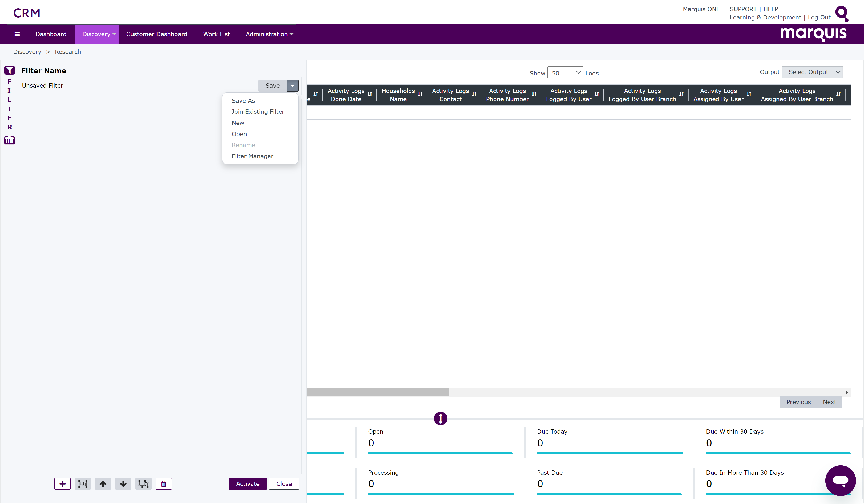This screenshot has width=864, height=504.
Task: Select the group criteria icon next to delete
Action: tap(143, 484)
